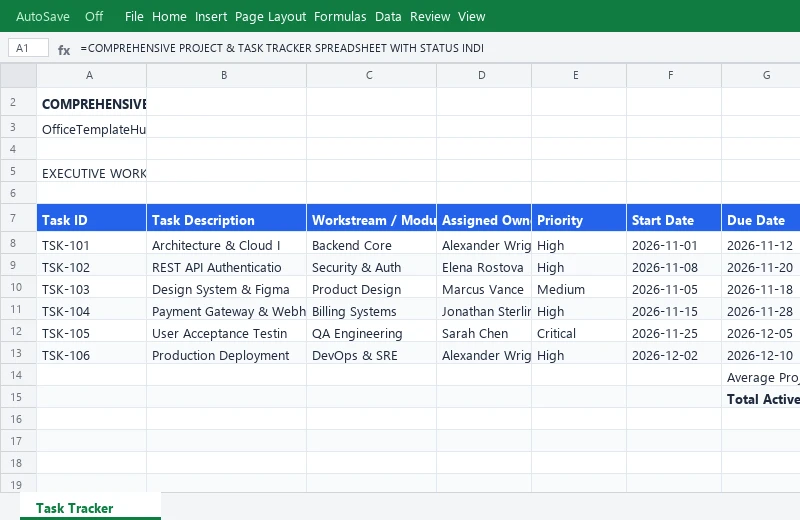Select column E header
The height and width of the screenshot is (520, 800).
tap(579, 76)
